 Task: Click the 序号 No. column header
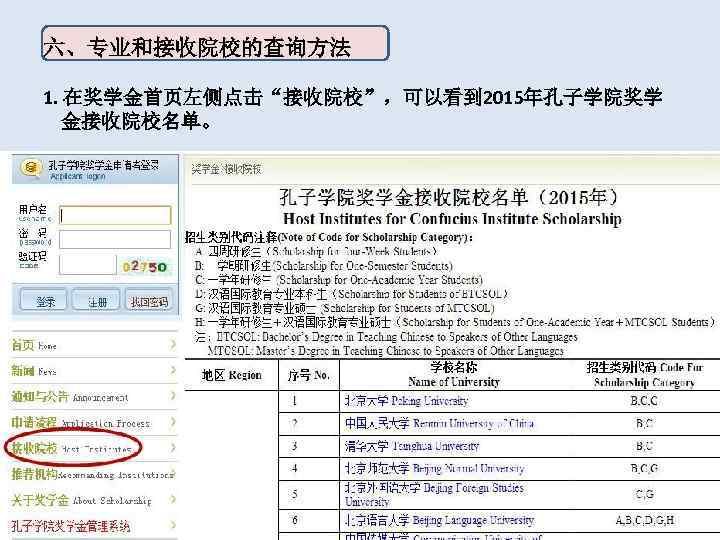pos(309,375)
